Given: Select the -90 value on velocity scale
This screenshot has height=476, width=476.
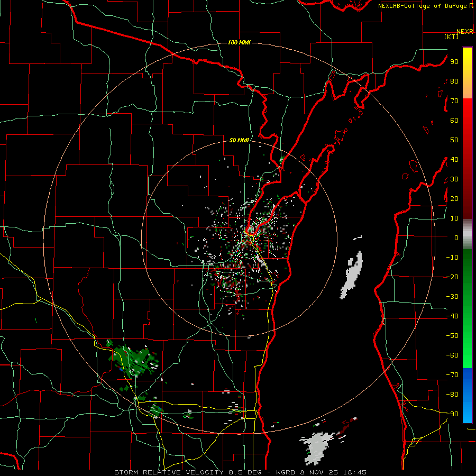Looking at the screenshot, I should click(452, 414).
